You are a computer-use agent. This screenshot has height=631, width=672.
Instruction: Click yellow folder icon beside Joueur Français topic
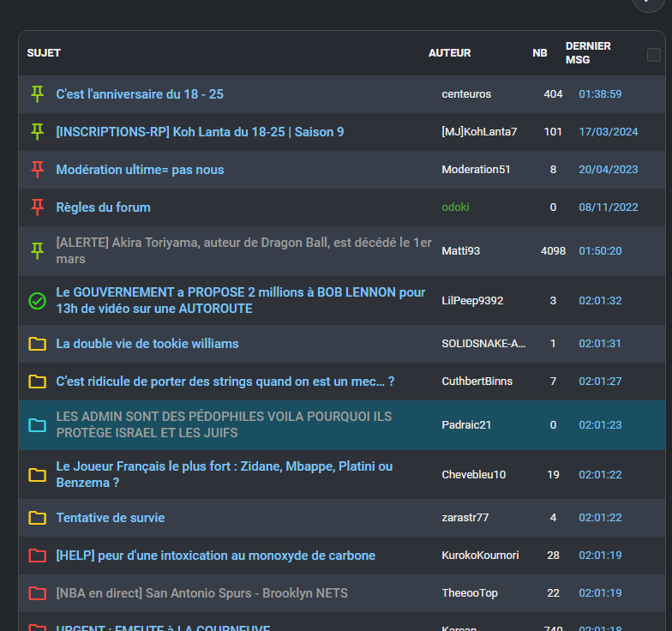click(x=38, y=475)
